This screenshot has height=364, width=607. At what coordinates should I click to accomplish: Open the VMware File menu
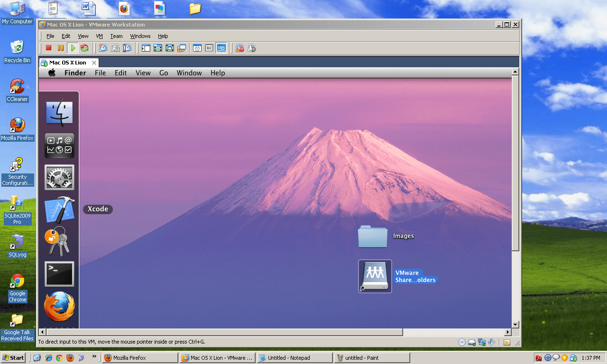pyautogui.click(x=50, y=36)
